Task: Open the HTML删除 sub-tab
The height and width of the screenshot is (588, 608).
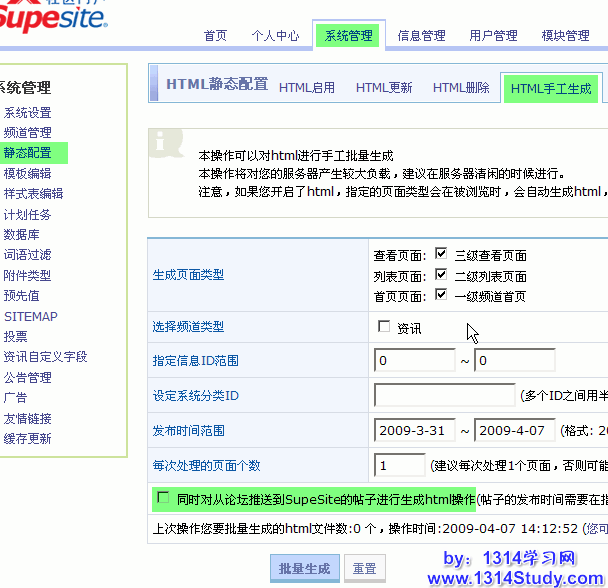Action: pyautogui.click(x=461, y=88)
